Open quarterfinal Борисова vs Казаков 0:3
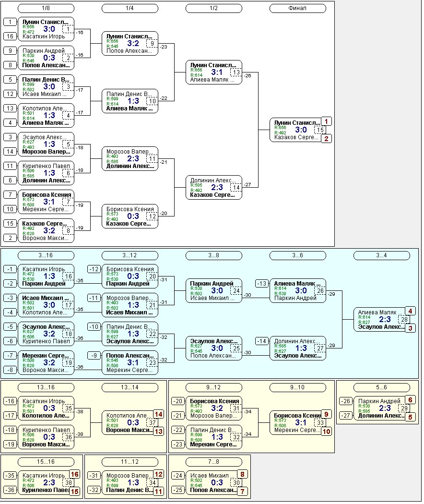Viewport: 424px width, 504px height. pos(130,216)
